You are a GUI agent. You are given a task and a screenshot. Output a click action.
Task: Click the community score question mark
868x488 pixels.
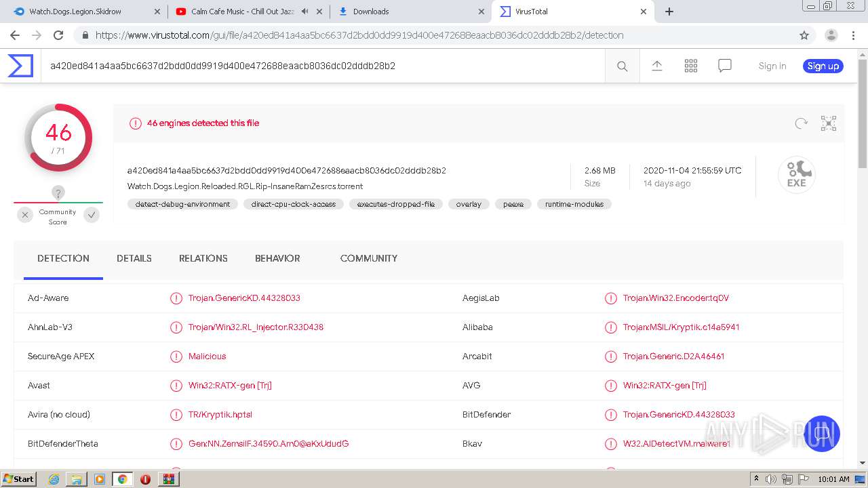click(58, 193)
